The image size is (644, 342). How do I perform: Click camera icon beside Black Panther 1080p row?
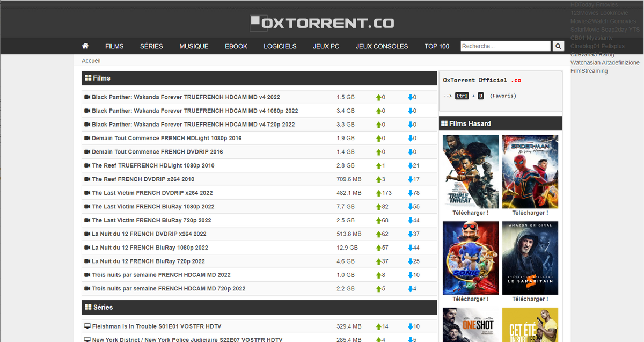(x=87, y=111)
